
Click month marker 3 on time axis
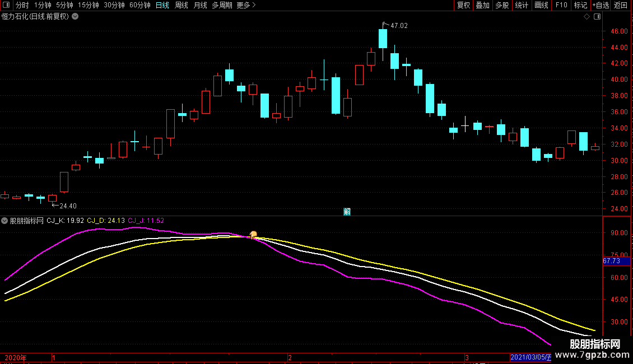tap(467, 358)
